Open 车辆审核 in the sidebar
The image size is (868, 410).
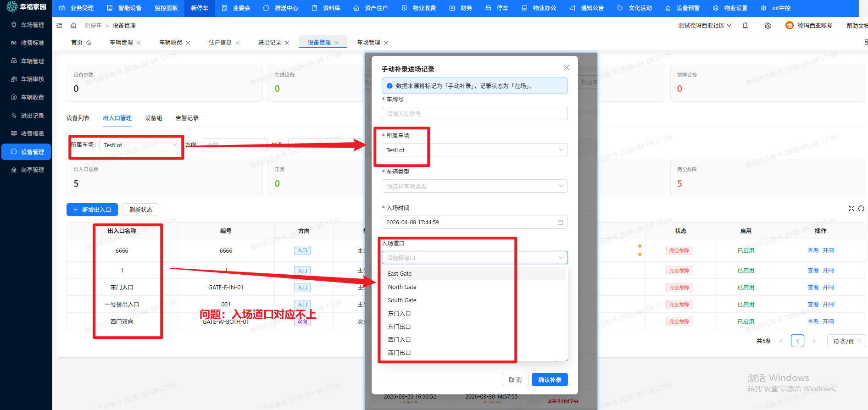32,79
